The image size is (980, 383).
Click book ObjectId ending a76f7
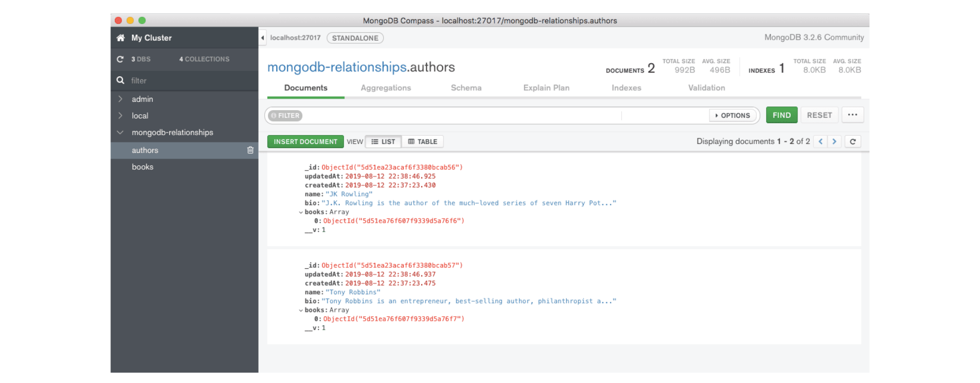pos(394,319)
